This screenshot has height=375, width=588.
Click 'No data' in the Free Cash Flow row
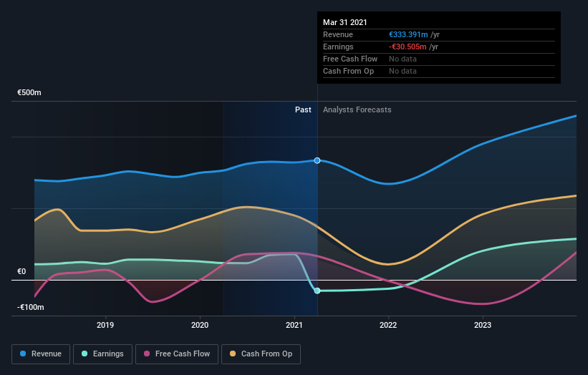(x=403, y=59)
